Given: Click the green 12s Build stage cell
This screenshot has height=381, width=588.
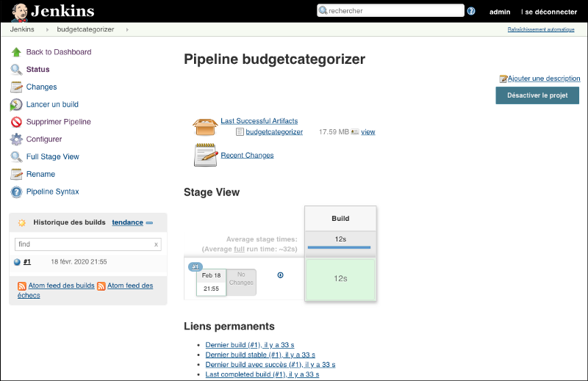Looking at the screenshot, I should pyautogui.click(x=340, y=279).
